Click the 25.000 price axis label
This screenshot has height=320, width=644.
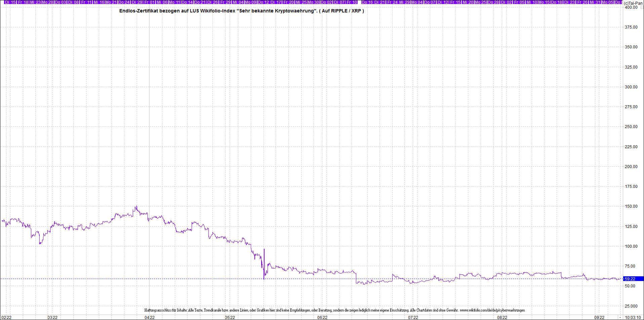coord(631,306)
